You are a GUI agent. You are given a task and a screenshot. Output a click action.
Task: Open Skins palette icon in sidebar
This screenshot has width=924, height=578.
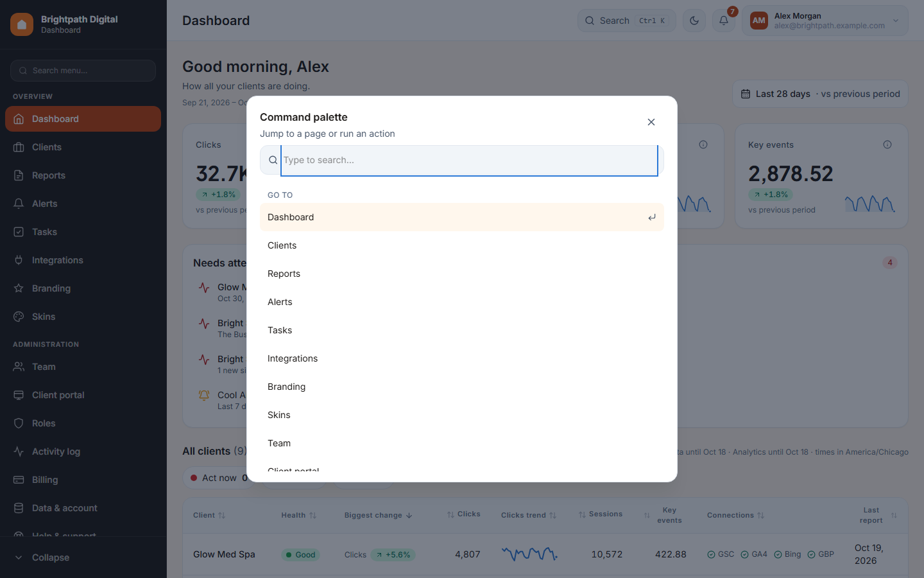[x=19, y=317]
